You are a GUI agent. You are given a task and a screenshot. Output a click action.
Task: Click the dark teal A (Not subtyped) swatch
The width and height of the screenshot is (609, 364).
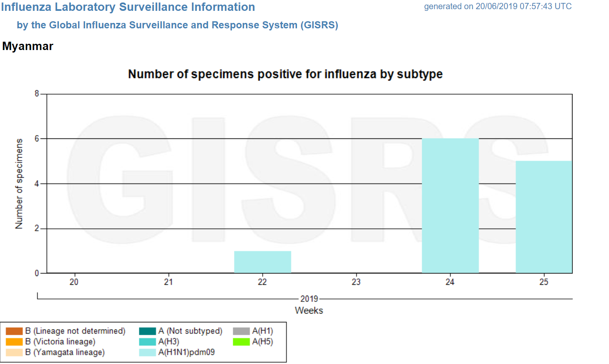(147, 331)
